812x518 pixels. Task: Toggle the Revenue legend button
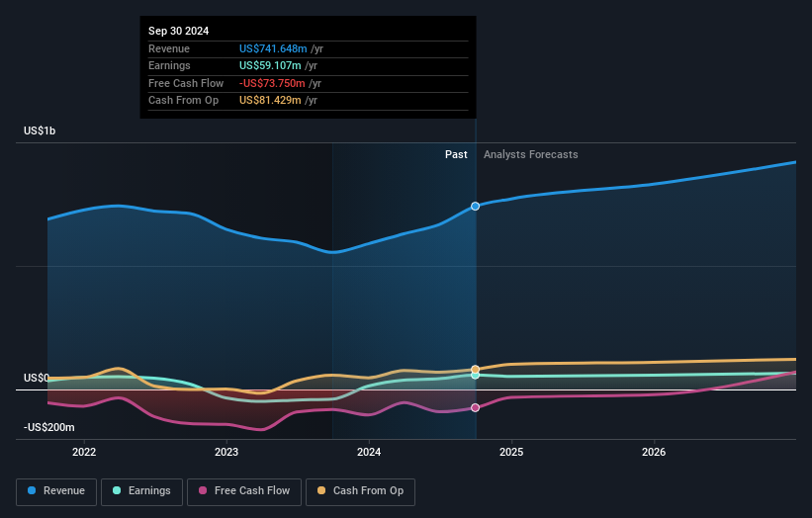56,491
